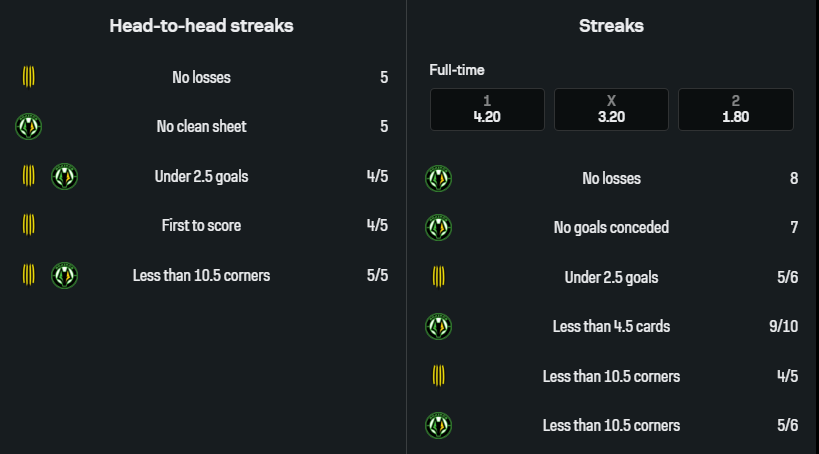Click yellow-striped icon beside Streaks Under 2.5 goals 5/6
This screenshot has height=454, width=819.
click(438, 277)
